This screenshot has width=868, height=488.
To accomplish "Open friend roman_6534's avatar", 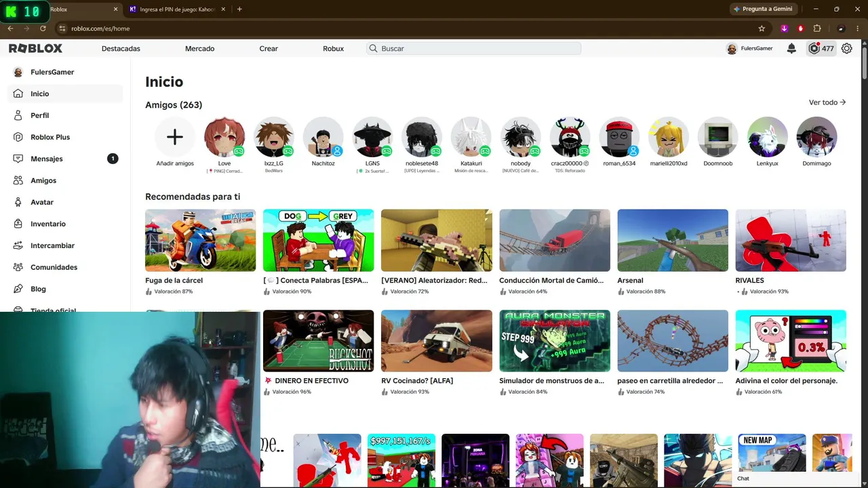I will (x=619, y=137).
